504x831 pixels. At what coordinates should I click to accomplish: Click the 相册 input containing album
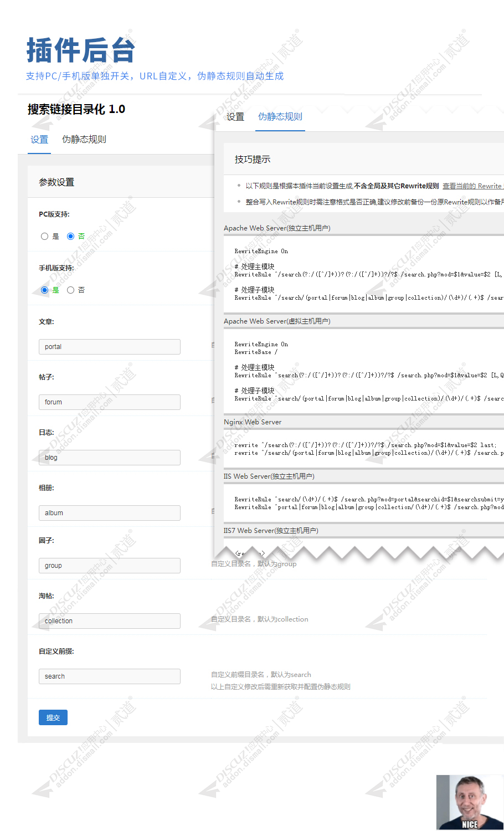110,513
